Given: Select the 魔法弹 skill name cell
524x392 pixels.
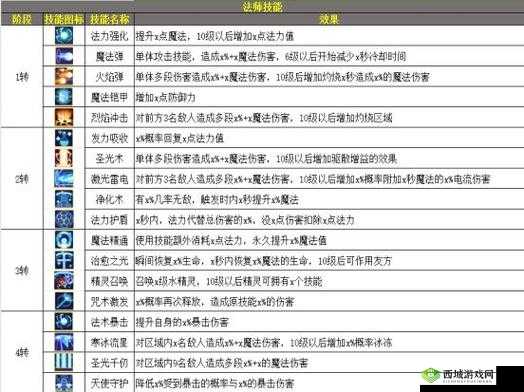Looking at the screenshot, I should coord(110,56).
